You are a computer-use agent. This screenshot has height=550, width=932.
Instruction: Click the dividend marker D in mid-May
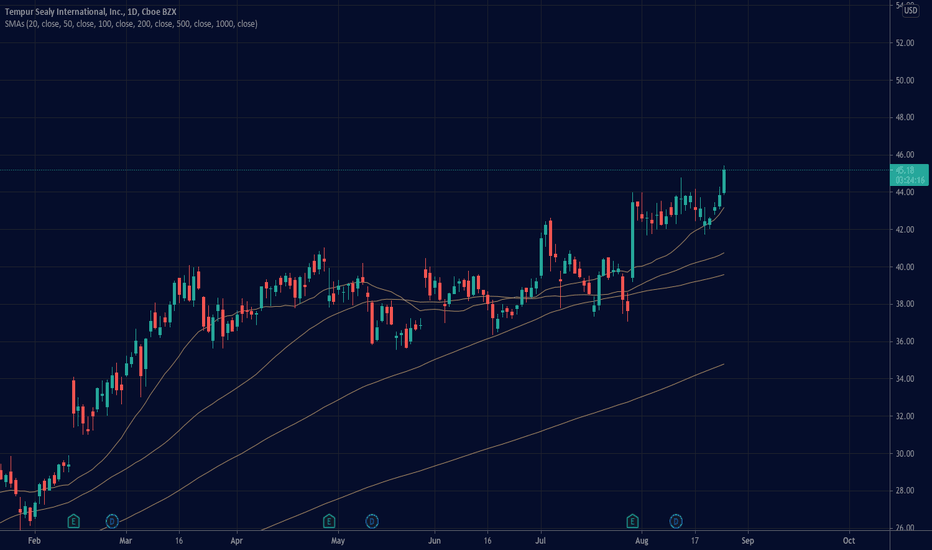coord(371,521)
